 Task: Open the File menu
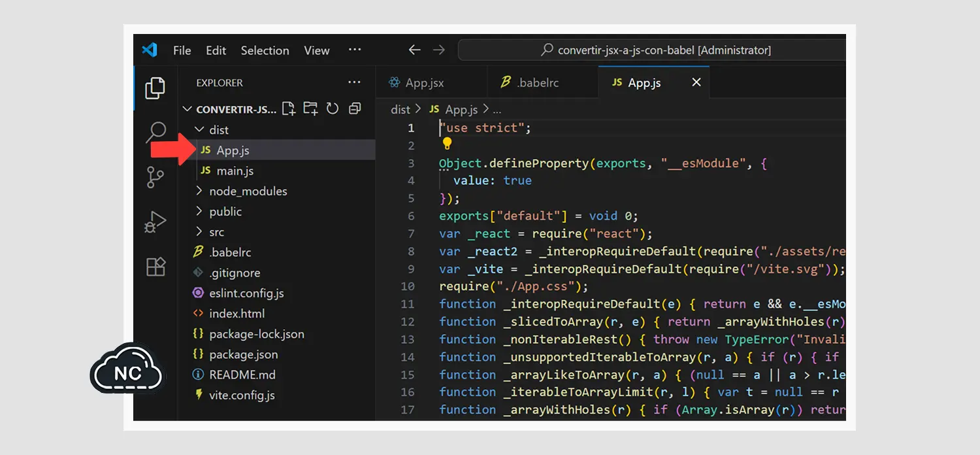(x=182, y=50)
